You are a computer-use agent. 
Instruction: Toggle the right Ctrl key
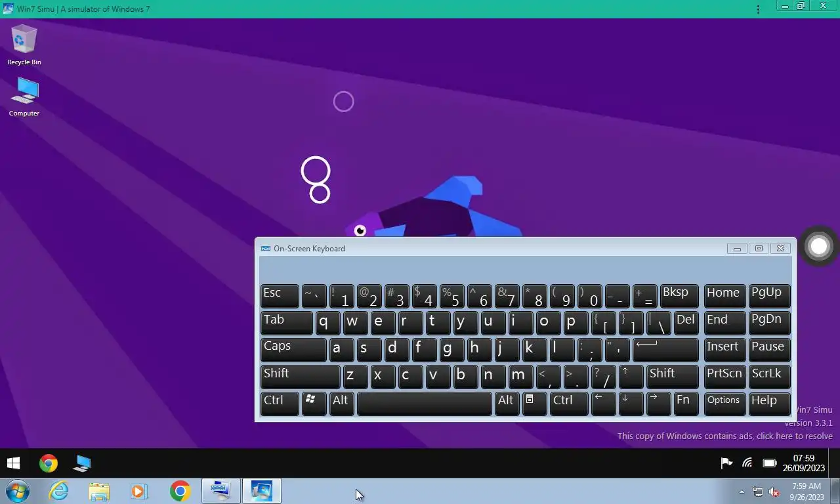tap(569, 404)
